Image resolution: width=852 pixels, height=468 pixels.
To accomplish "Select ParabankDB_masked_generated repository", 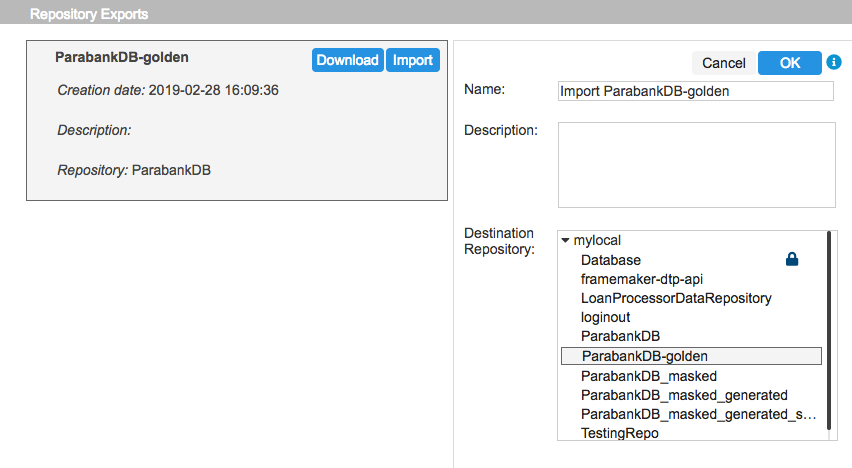I will click(x=684, y=395).
